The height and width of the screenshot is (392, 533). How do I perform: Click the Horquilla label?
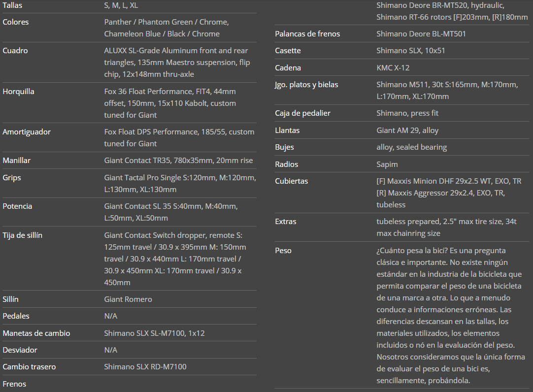click(18, 92)
